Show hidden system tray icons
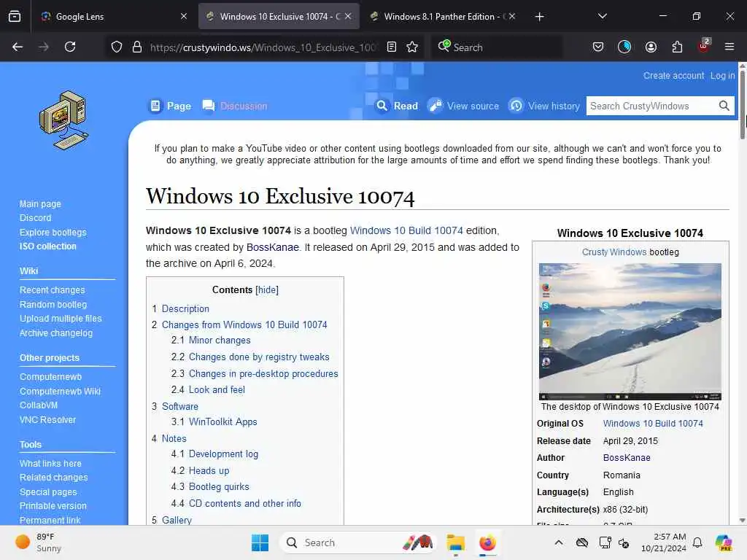 click(559, 542)
